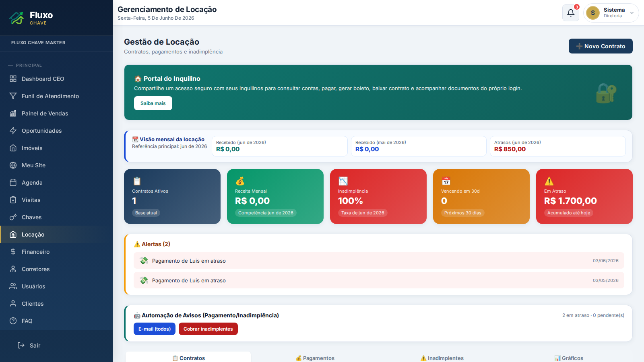Click the Visão mensal da locação heading
This screenshot has width=644, height=362.
(x=168, y=139)
